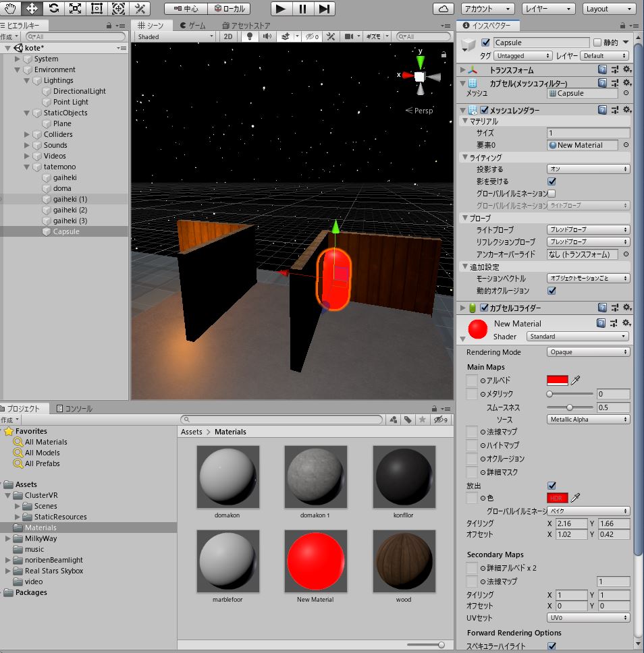
Task: Switch to the Asset Store tab
Action: pyautogui.click(x=246, y=26)
